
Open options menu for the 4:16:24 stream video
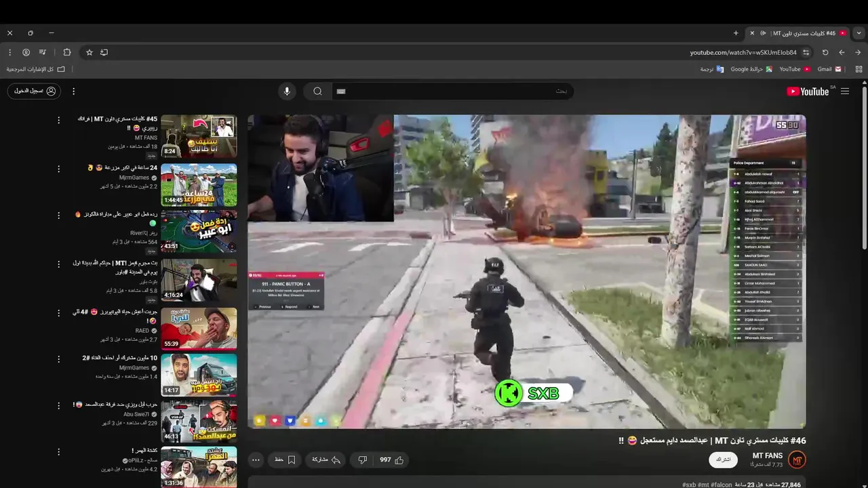pyautogui.click(x=58, y=263)
